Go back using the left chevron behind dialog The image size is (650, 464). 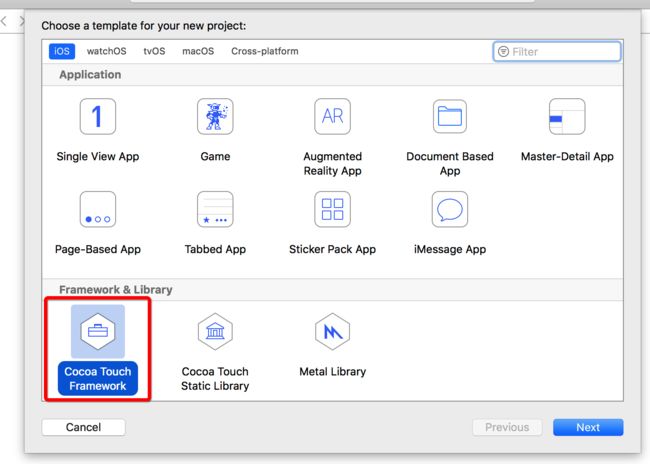(x=4, y=21)
